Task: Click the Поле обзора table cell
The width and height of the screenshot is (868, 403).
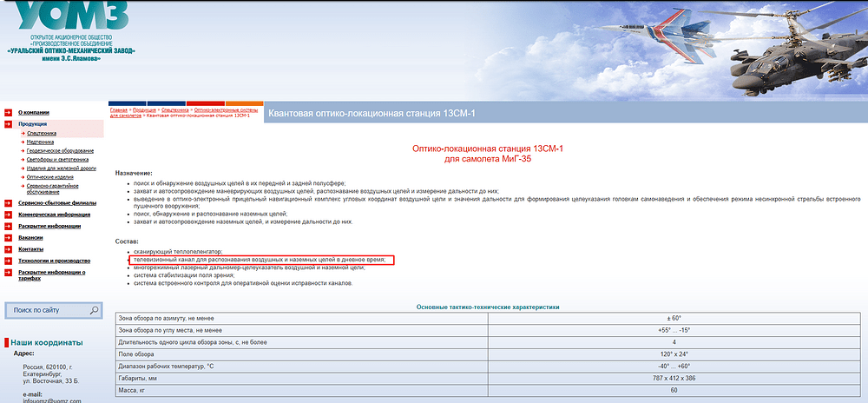Action: point(302,354)
